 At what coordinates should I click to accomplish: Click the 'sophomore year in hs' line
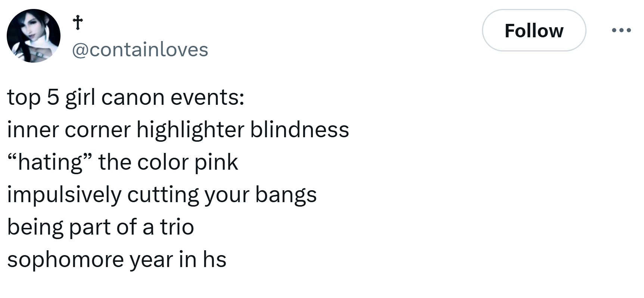[116, 260]
